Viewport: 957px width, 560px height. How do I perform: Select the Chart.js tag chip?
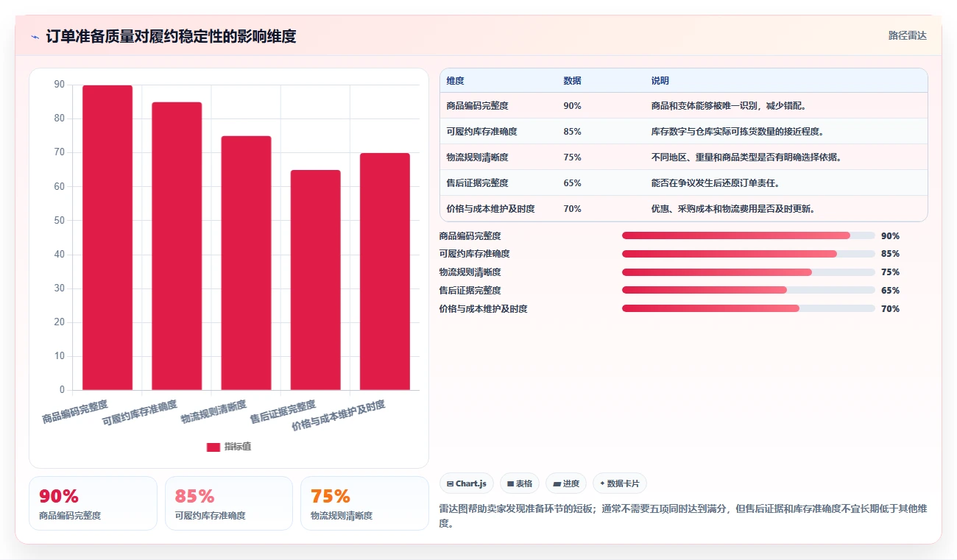pyautogui.click(x=467, y=483)
